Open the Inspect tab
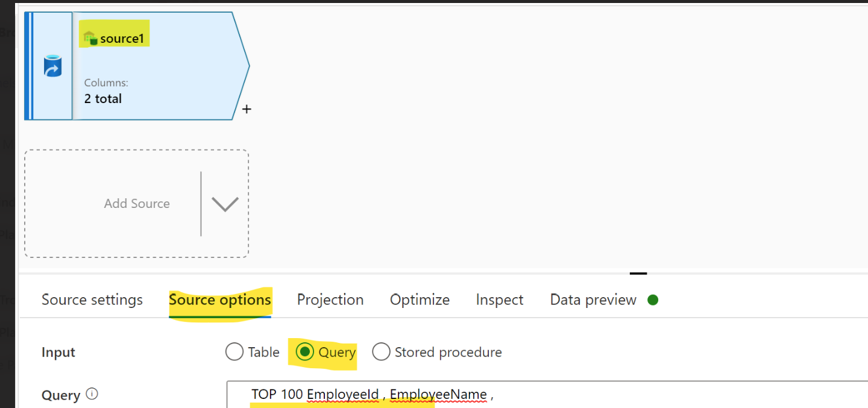This screenshot has width=868, height=408. click(x=499, y=299)
